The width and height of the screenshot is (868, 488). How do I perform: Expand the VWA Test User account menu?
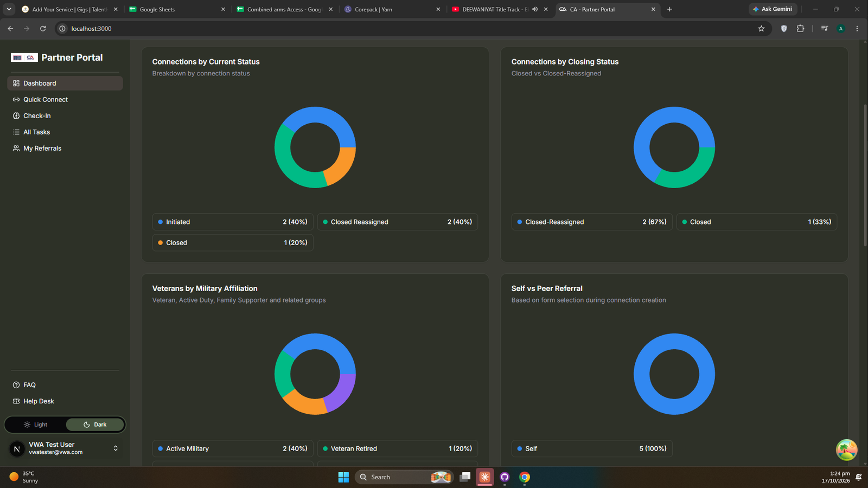(x=65, y=448)
